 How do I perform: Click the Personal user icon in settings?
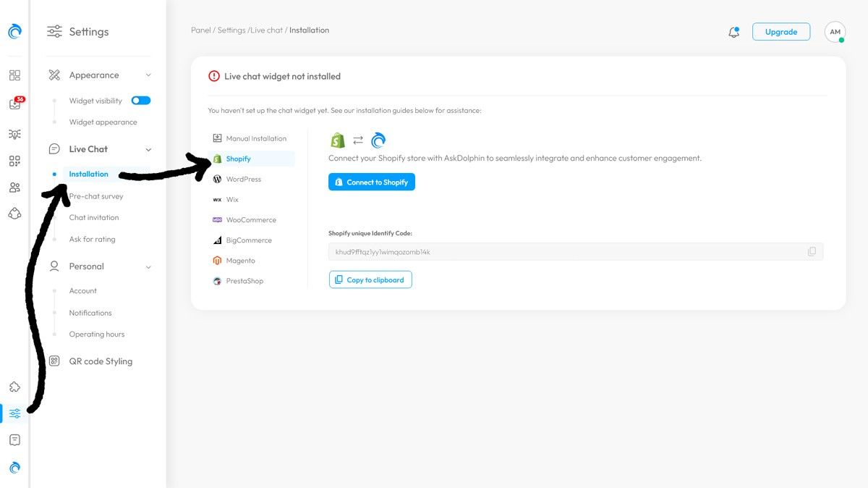[54, 266]
